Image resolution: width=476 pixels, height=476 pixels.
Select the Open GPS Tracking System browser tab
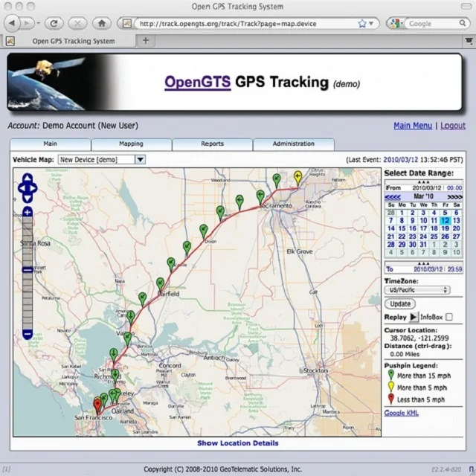(x=69, y=41)
